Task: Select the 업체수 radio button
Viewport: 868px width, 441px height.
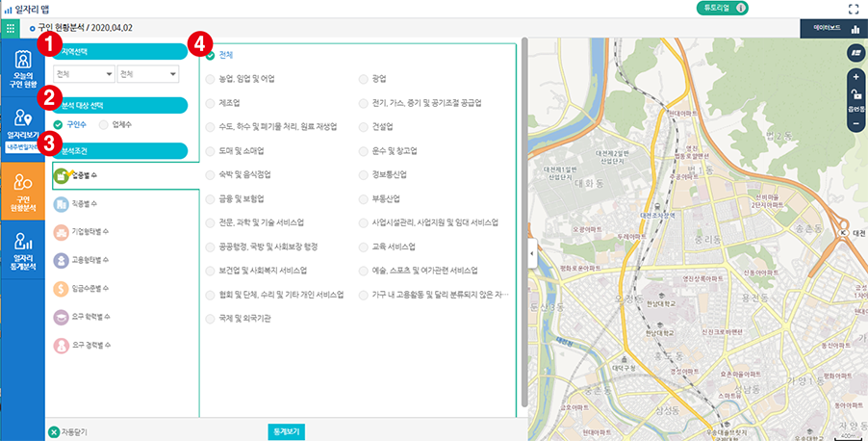Action: point(115,124)
